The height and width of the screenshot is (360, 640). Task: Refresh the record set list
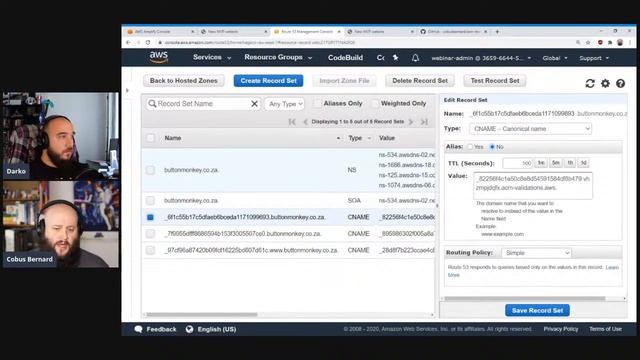(x=590, y=83)
